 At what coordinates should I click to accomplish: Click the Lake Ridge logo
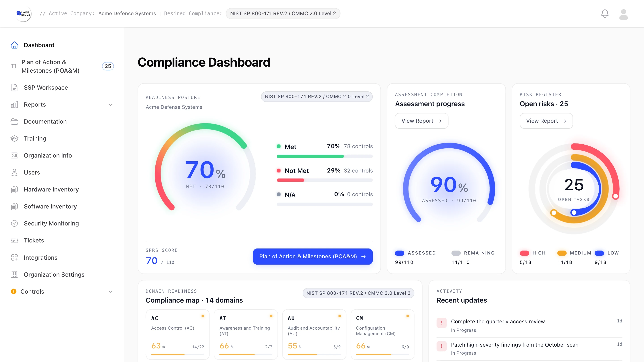tap(23, 13)
